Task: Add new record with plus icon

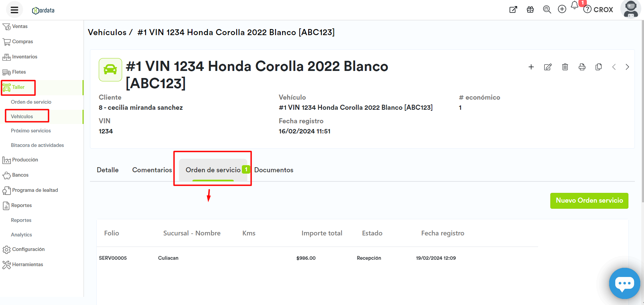Action: coord(531,67)
